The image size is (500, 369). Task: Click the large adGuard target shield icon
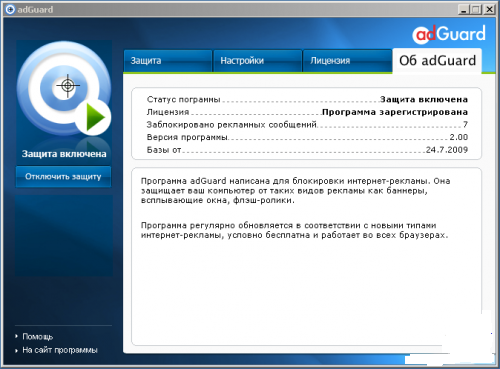point(64,88)
